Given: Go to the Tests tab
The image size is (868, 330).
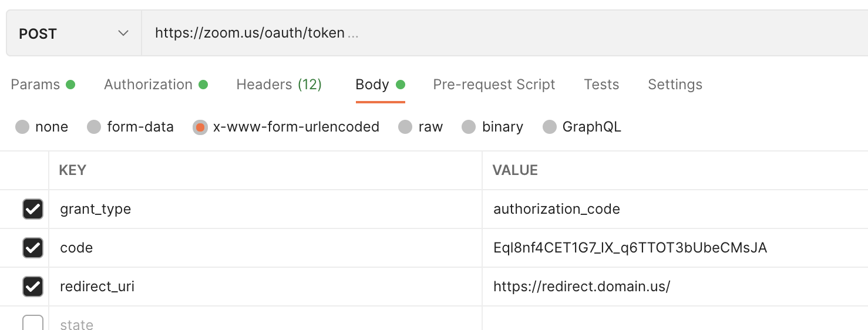Looking at the screenshot, I should coord(601,85).
